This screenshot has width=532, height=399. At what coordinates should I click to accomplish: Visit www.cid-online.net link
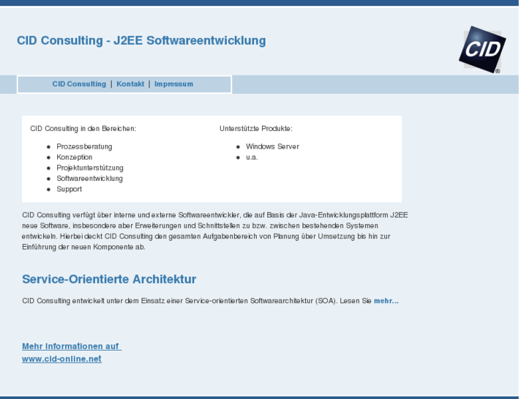point(61,359)
